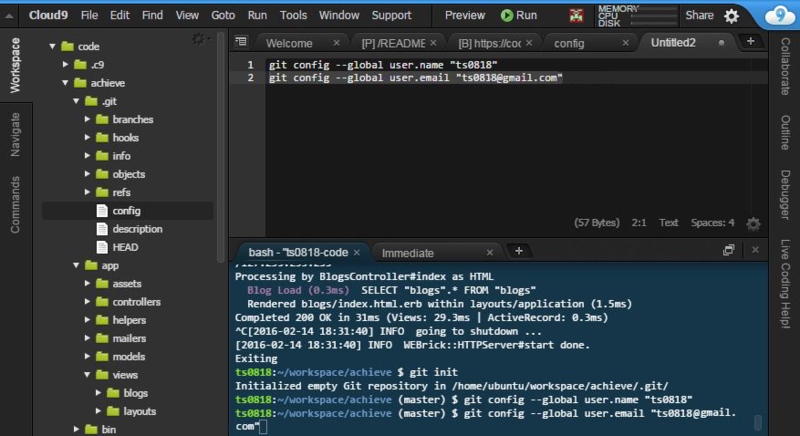Close the [P] /README tab
Image resolution: width=800 pixels, height=436 pixels.
[x=433, y=43]
